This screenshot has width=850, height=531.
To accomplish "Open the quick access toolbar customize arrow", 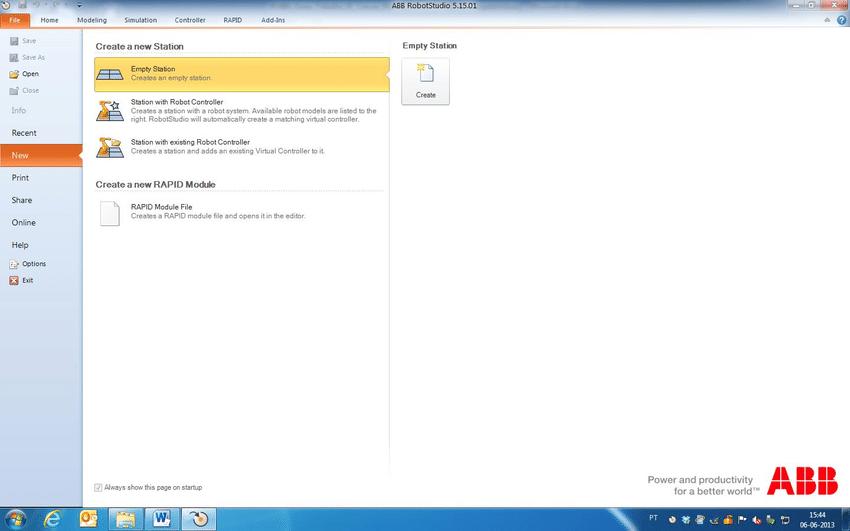I will [x=79, y=5].
